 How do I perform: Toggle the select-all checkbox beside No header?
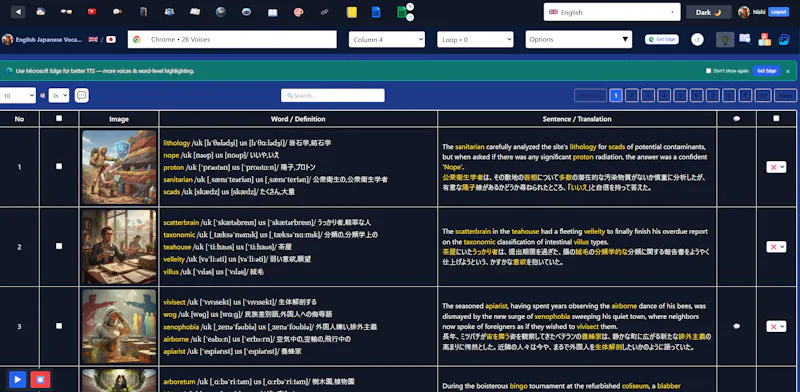coord(59,118)
